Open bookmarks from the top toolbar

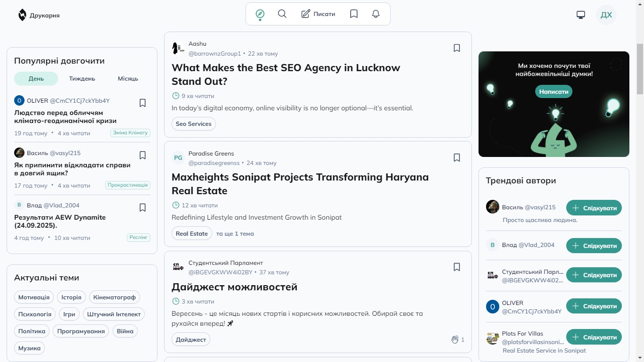pyautogui.click(x=354, y=14)
